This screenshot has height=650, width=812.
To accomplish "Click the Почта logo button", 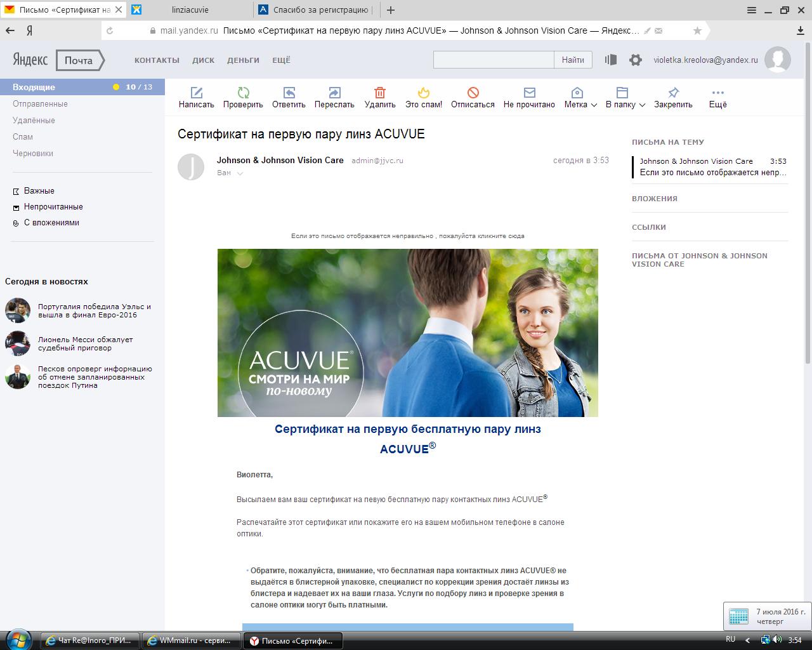I will (x=80, y=60).
